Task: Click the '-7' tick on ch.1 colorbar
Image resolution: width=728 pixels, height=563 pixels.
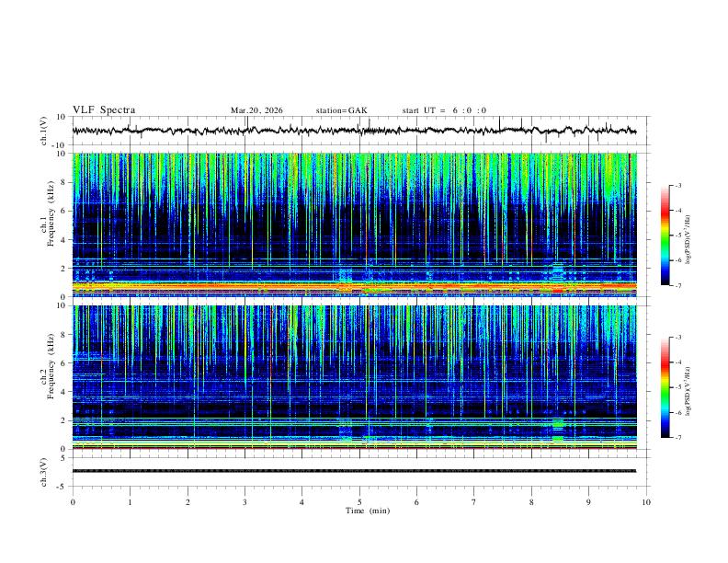Action: [x=677, y=285]
